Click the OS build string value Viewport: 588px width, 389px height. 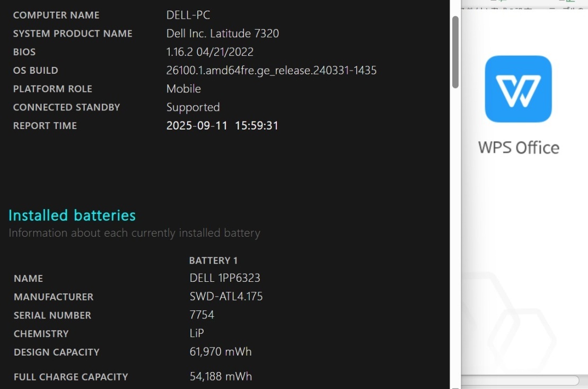tap(271, 70)
